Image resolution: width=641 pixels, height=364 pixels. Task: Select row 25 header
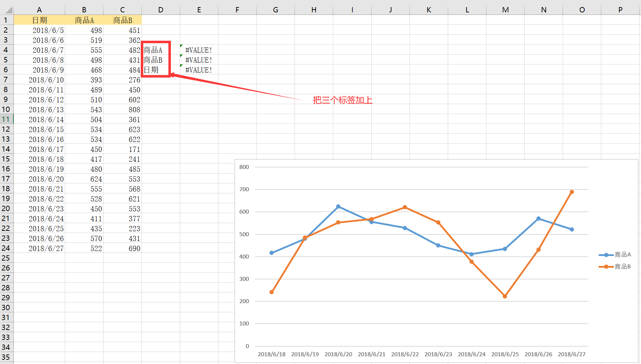point(7,258)
